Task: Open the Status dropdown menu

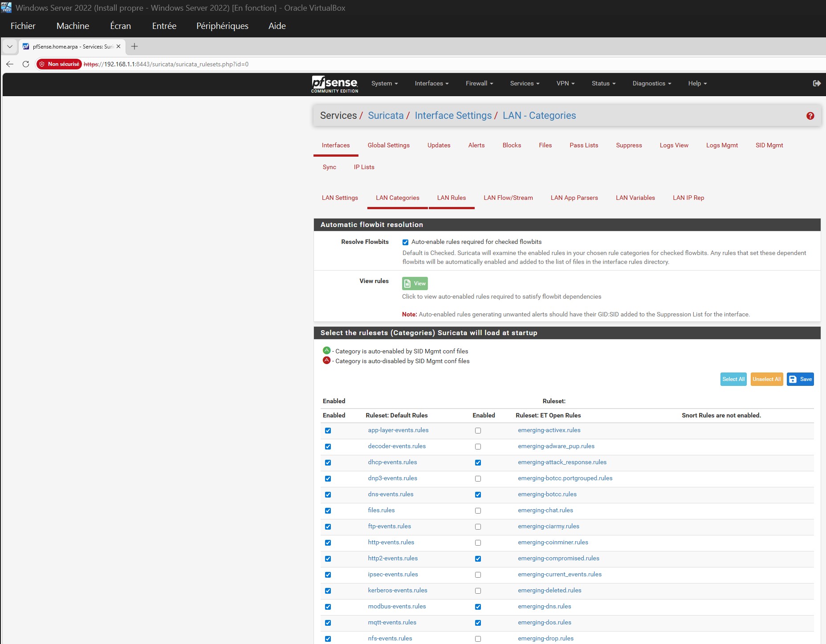Action: (x=603, y=83)
